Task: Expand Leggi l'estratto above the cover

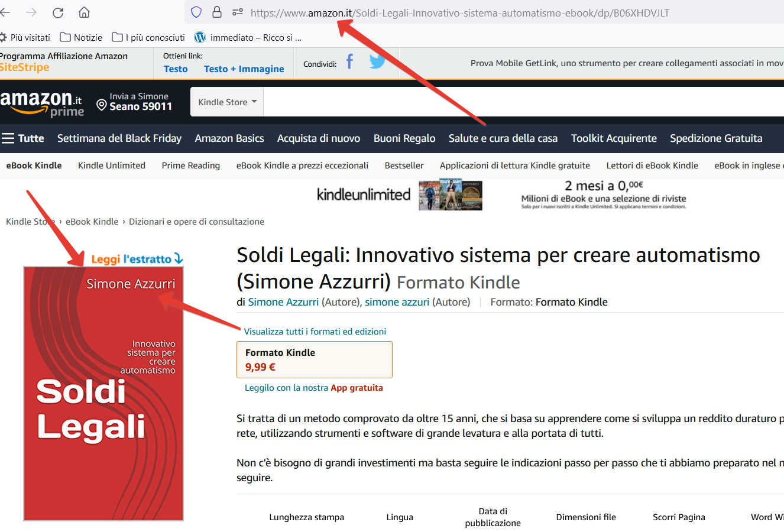Action: 137,259
